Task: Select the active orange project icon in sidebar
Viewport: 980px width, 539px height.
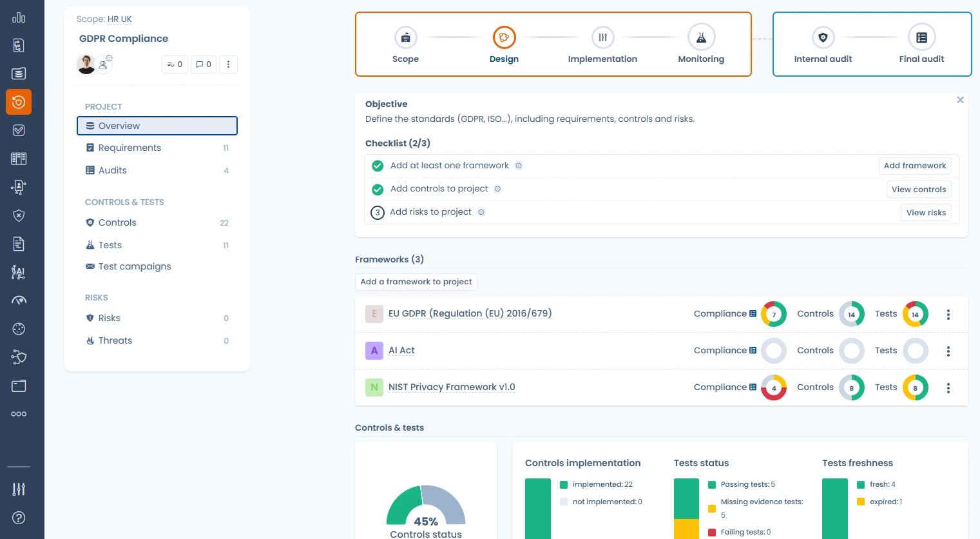Action: click(x=19, y=102)
